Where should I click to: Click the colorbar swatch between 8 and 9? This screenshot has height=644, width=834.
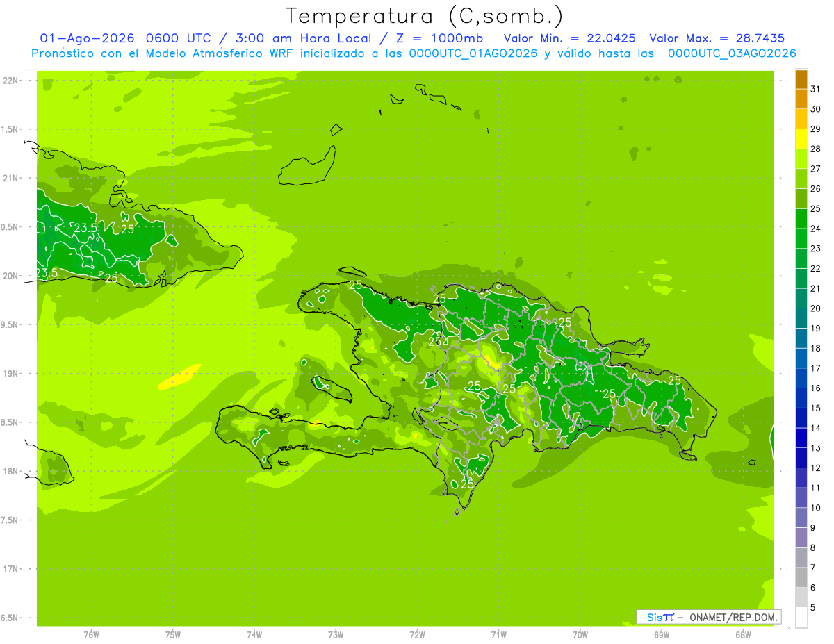(x=801, y=538)
